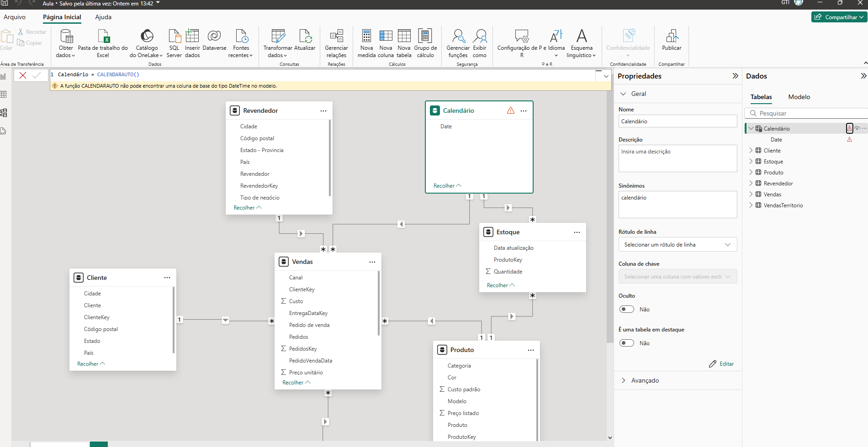Click the diagram canvas vertical scrollbar
The height and width of the screenshot is (447, 868).
tap(610, 217)
